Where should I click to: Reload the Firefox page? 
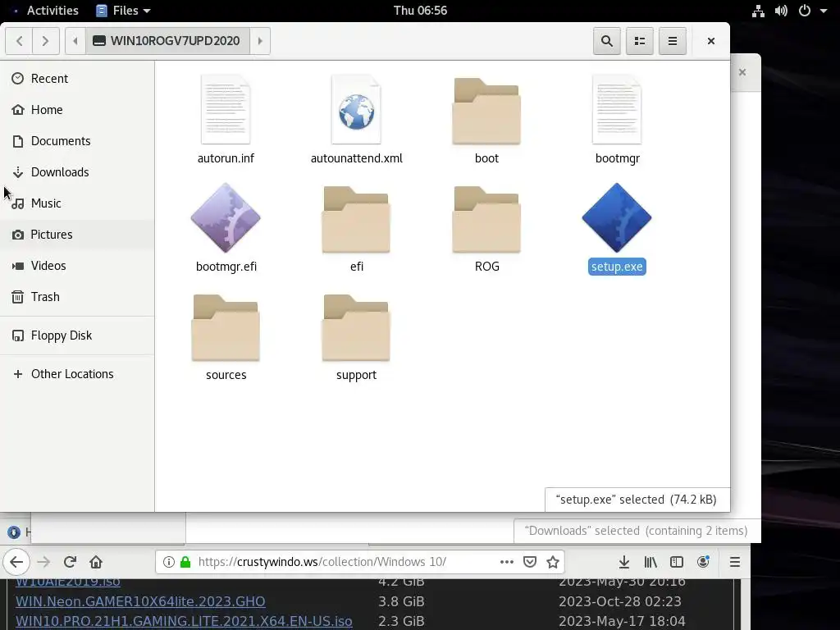click(70, 562)
